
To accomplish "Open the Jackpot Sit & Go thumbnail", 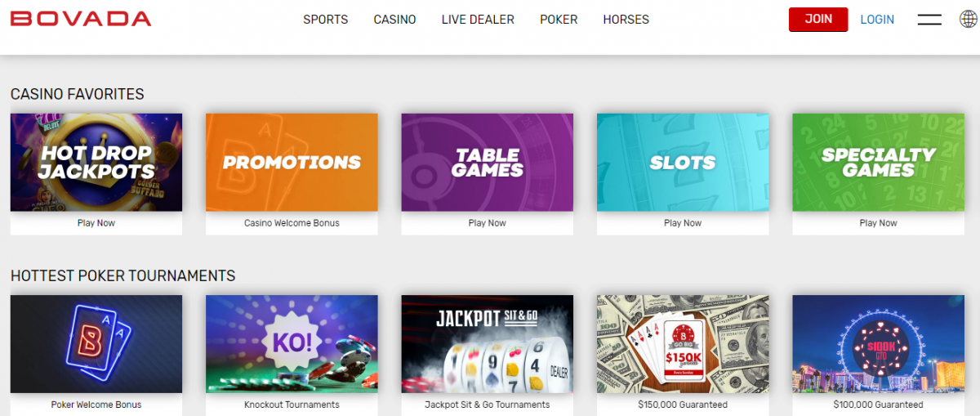I will pos(488,344).
